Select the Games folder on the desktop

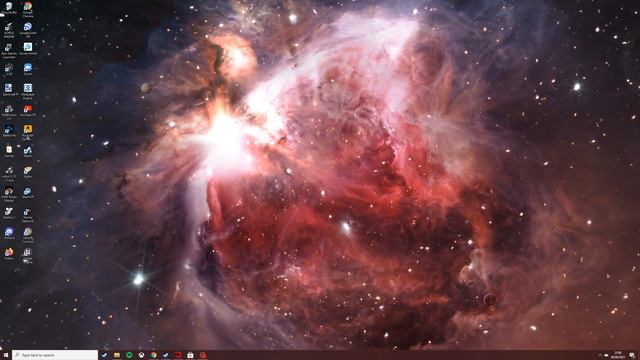pyautogui.click(x=9, y=151)
